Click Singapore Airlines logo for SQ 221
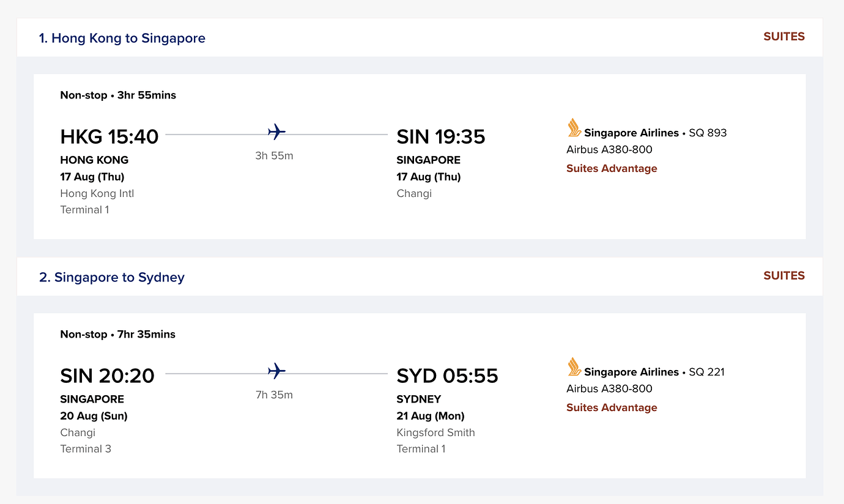The image size is (844, 504). tap(574, 367)
